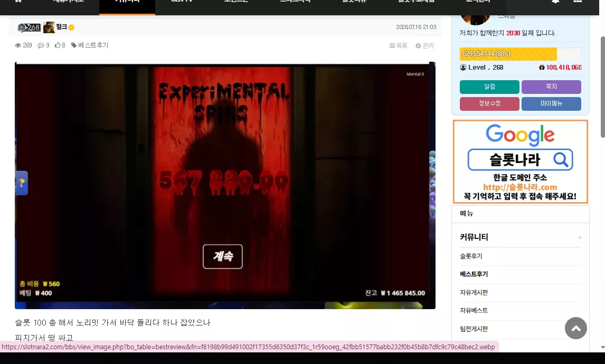The width and height of the screenshot is (605, 364).
Task: Click the eye view-count icon
Action: point(18,45)
